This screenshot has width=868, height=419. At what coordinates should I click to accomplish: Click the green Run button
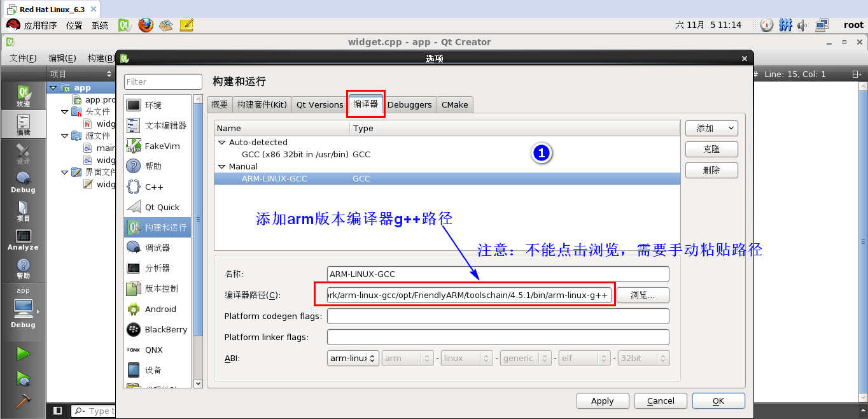[x=23, y=353]
